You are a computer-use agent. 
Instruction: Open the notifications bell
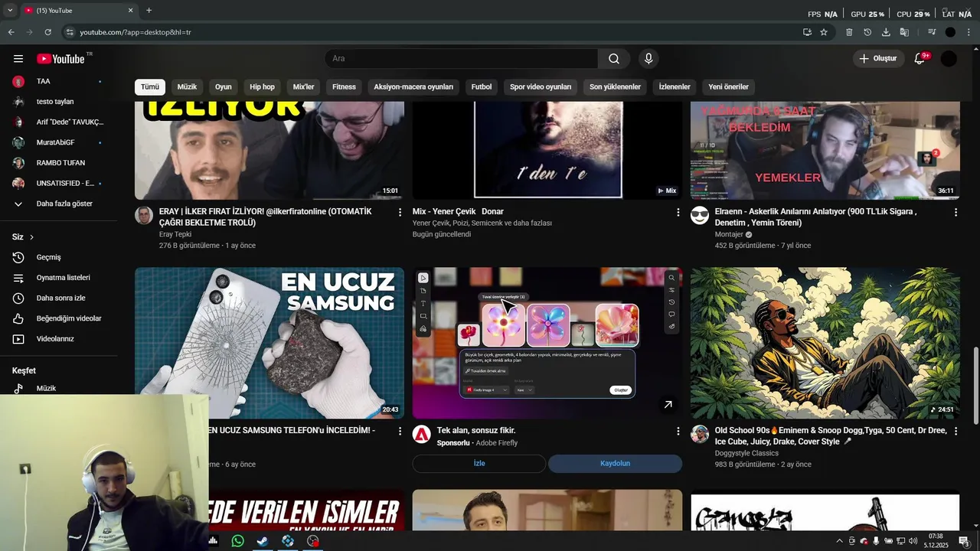[x=920, y=59]
